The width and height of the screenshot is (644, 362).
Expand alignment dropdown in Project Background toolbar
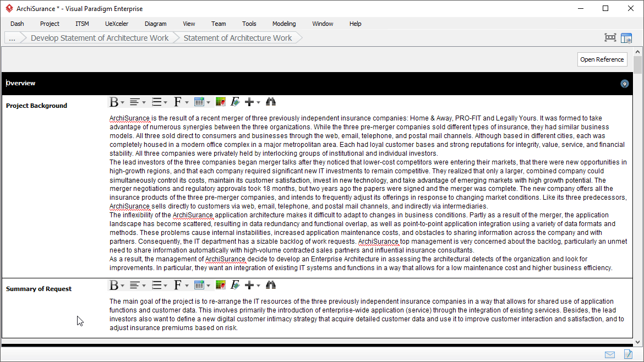144,103
